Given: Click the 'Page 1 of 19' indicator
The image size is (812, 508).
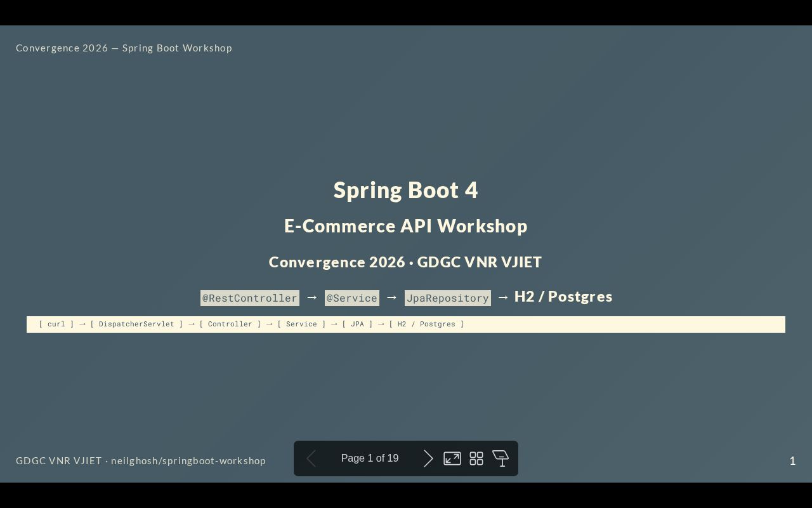Looking at the screenshot, I should click(x=370, y=458).
